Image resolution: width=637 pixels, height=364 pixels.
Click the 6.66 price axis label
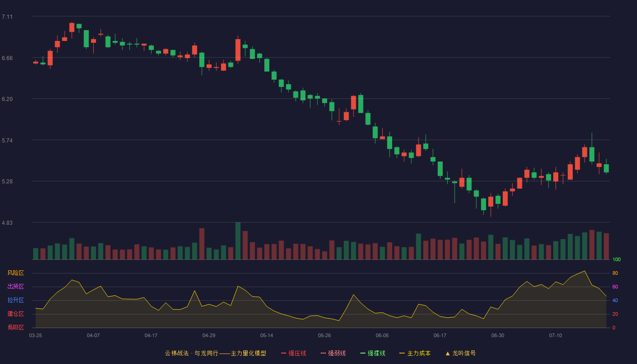(x=7, y=58)
